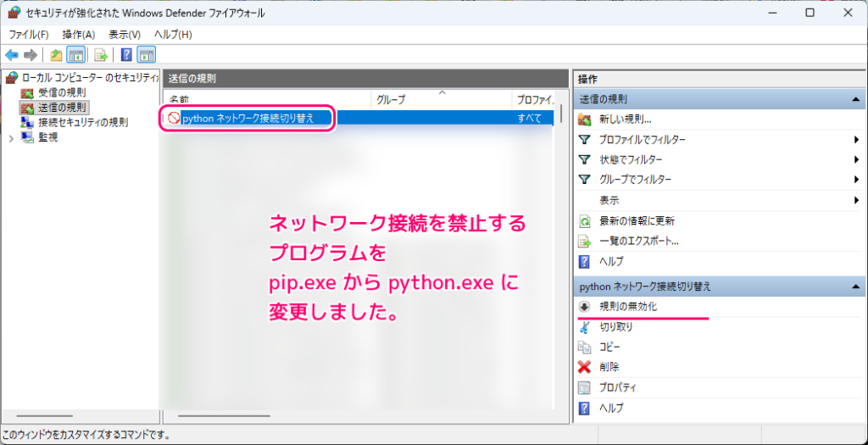Click the scissors icon for 切り取り
868x445 pixels.
coord(585,327)
